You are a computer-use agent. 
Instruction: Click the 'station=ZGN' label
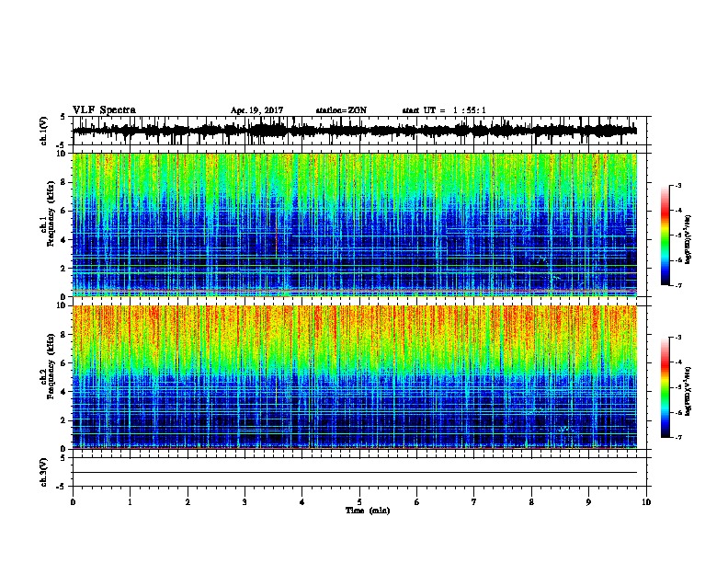coord(341,110)
